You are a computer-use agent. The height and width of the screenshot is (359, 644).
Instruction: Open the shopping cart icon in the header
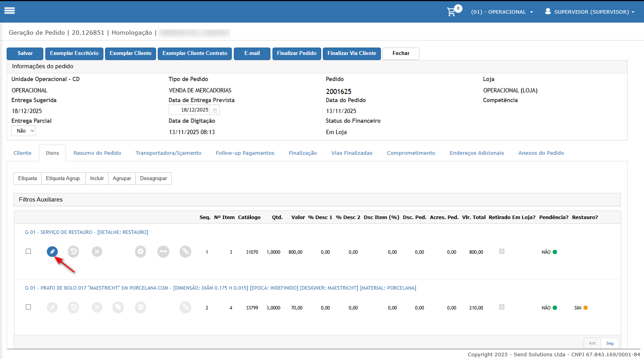point(452,12)
